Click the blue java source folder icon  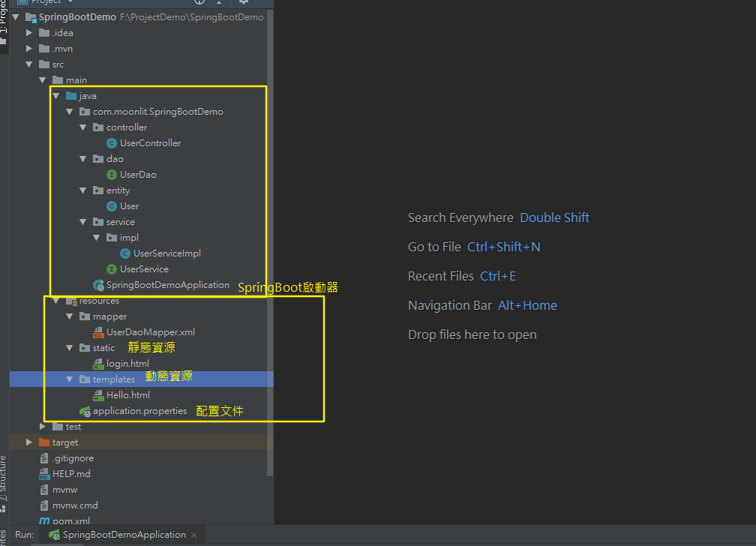(x=71, y=96)
